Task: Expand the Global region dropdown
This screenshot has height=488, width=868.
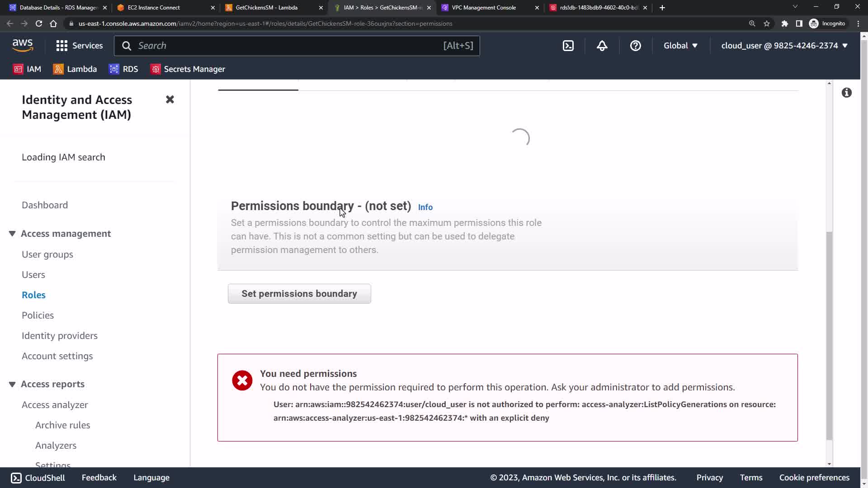Action: [x=680, y=46]
